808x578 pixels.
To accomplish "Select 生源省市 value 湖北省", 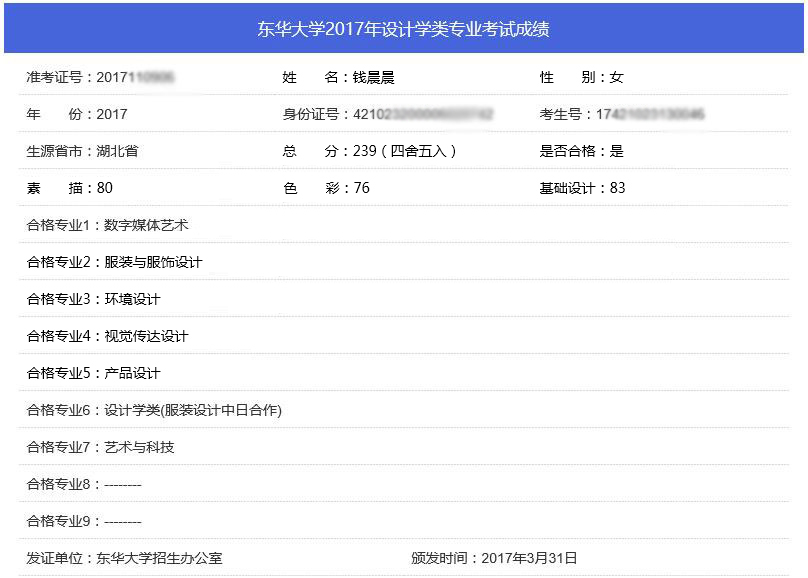I will point(117,151).
